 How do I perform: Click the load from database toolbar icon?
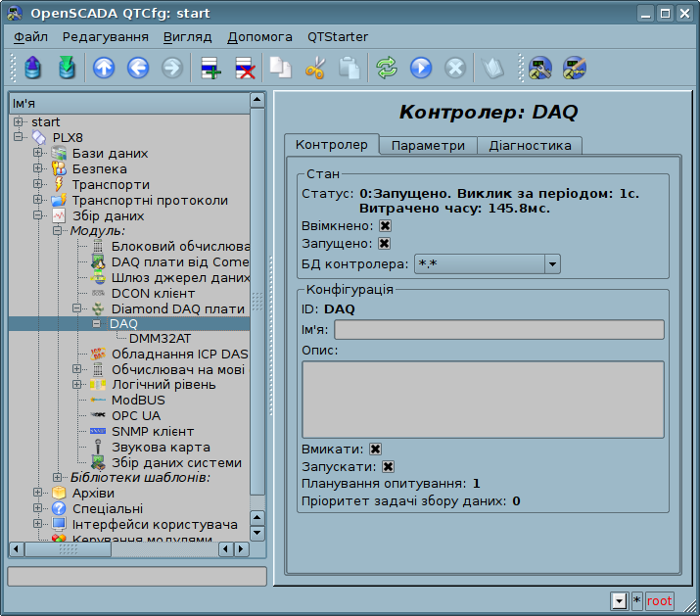tap(34, 68)
